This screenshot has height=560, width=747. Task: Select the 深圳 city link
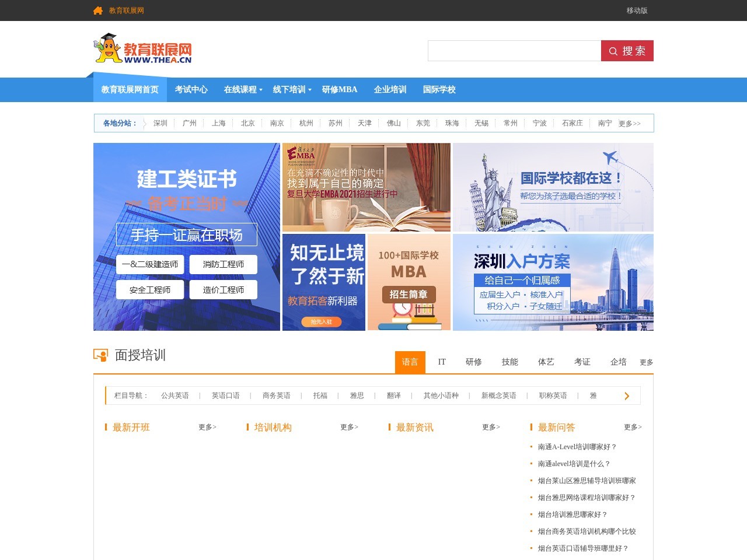click(x=159, y=123)
